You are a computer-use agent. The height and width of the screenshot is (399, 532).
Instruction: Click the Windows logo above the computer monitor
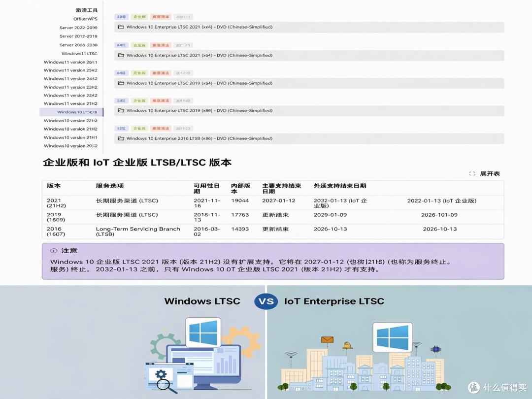point(203,332)
